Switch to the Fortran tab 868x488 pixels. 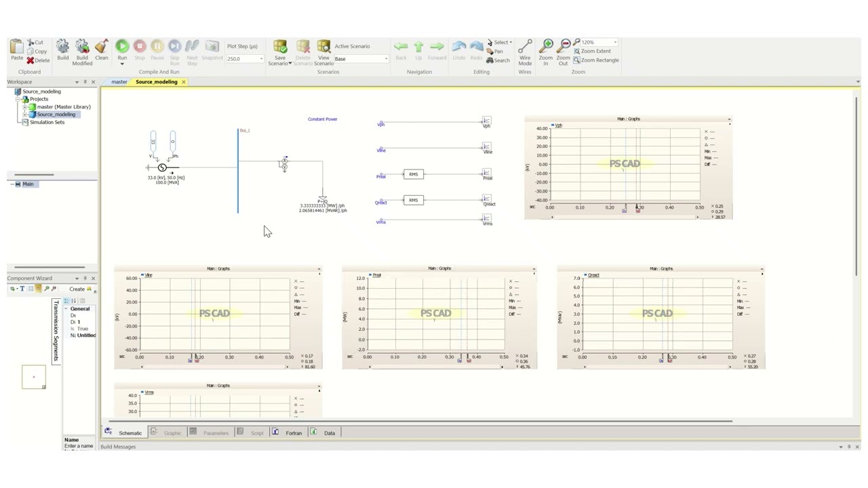click(x=288, y=432)
